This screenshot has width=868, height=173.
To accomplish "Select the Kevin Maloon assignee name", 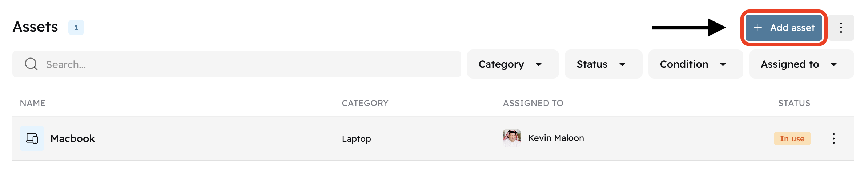I will 556,138.
